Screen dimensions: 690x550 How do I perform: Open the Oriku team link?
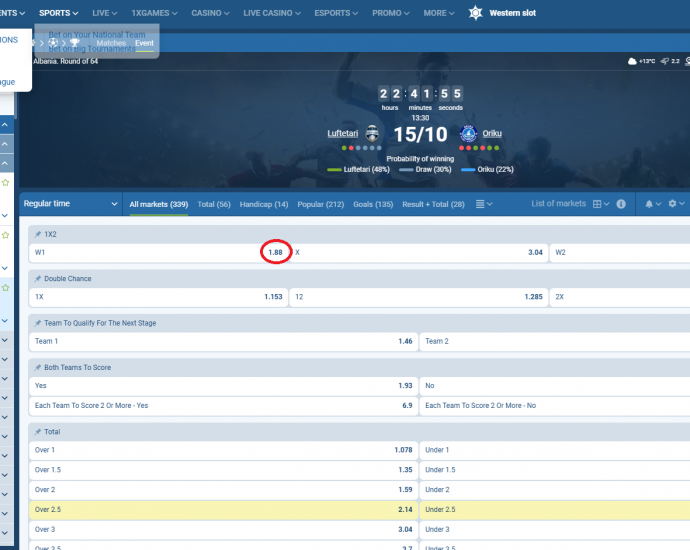(492, 133)
